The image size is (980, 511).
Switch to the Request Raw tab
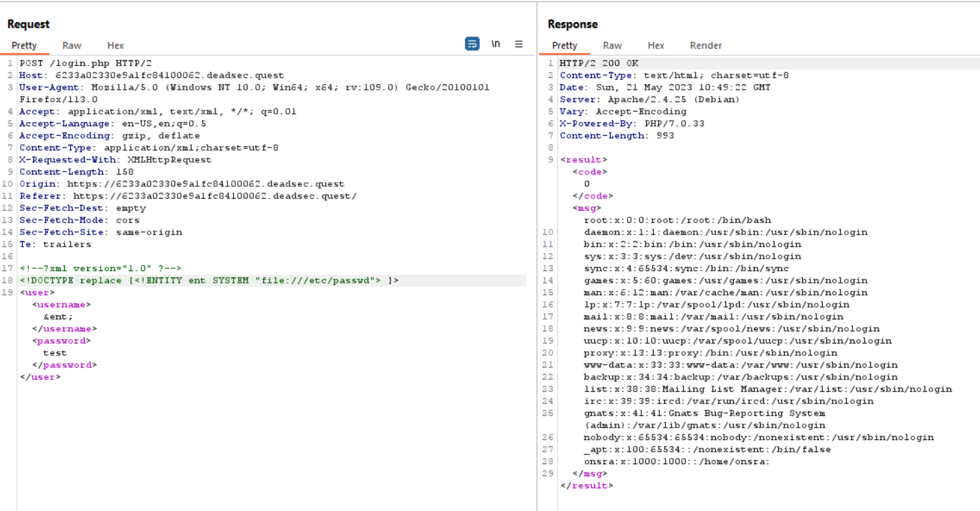[x=72, y=46]
